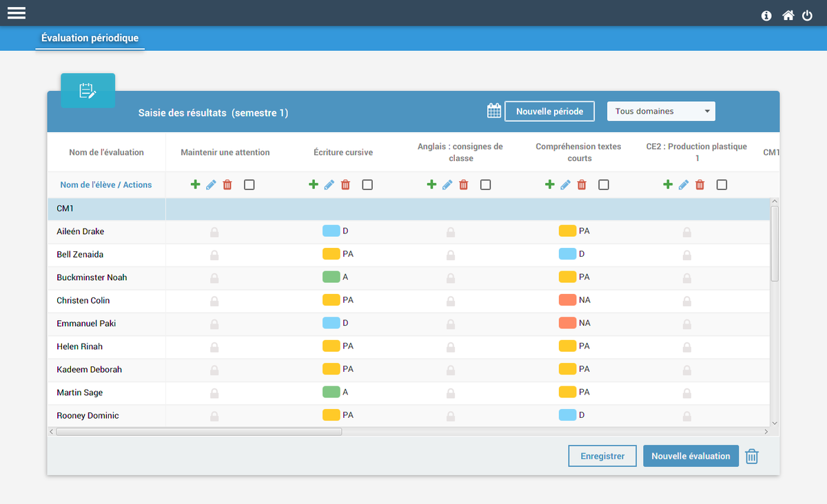Screen dimensions: 827x504
Task: Open the hamburger navigation menu
Action: coord(17,13)
